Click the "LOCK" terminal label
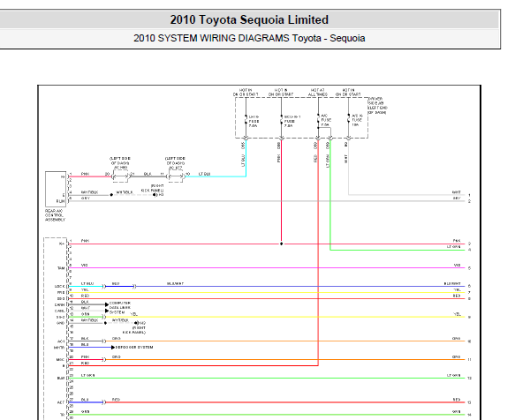 click(59, 287)
